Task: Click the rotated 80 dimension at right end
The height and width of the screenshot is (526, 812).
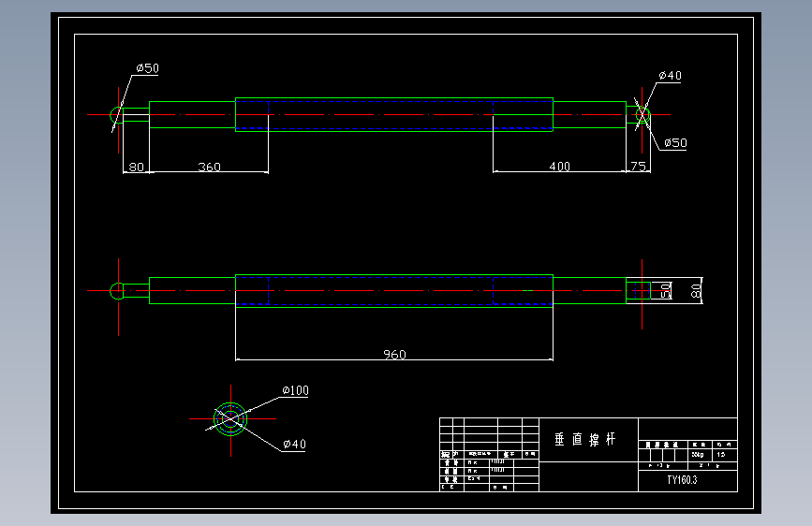Action: tap(696, 290)
